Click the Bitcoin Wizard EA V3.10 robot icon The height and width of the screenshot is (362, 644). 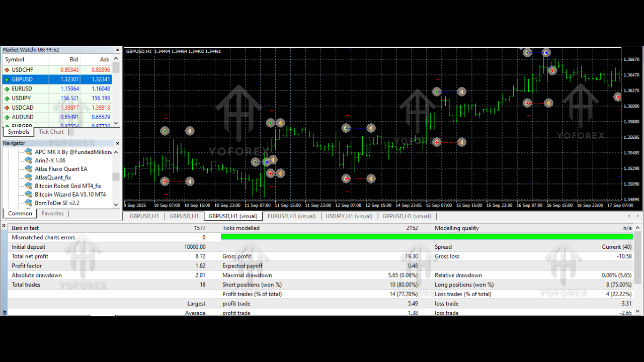(x=28, y=195)
